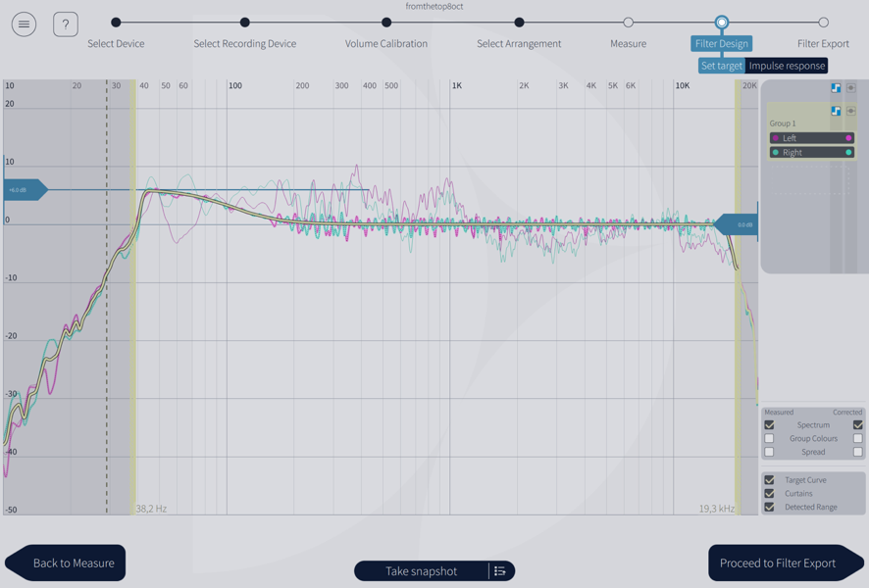Viewport: 869px width, 588px height.
Task: Click Proceed to Filter Export button
Action: [x=778, y=563]
